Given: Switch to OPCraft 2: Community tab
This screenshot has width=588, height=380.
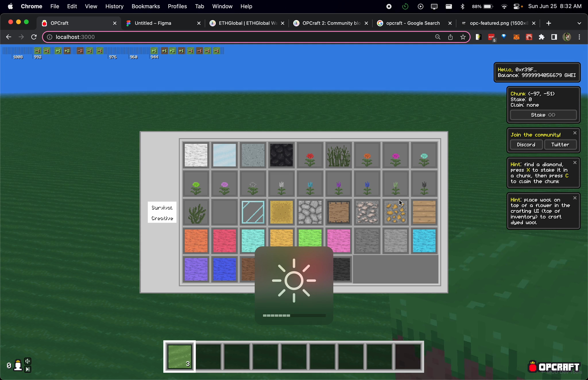Looking at the screenshot, I should coord(330,23).
